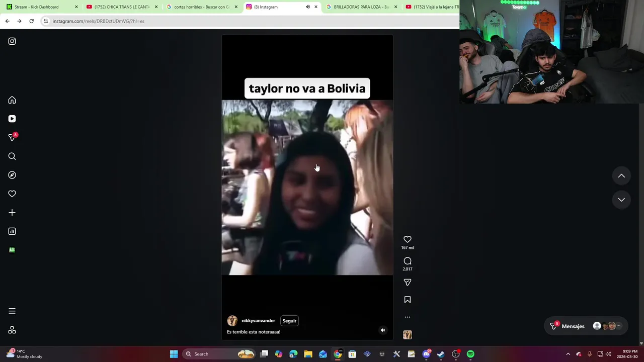
Task: Pause the reel by clicking video
Action: pos(307,187)
